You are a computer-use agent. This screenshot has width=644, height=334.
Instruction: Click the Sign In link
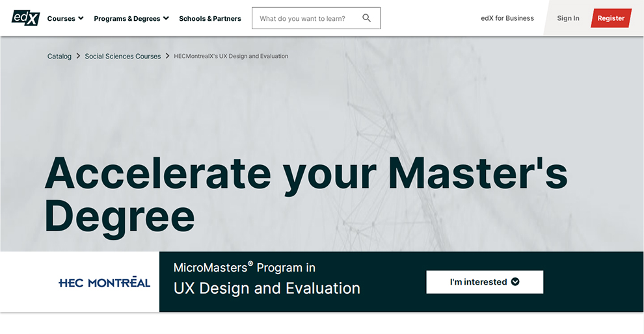pos(568,18)
